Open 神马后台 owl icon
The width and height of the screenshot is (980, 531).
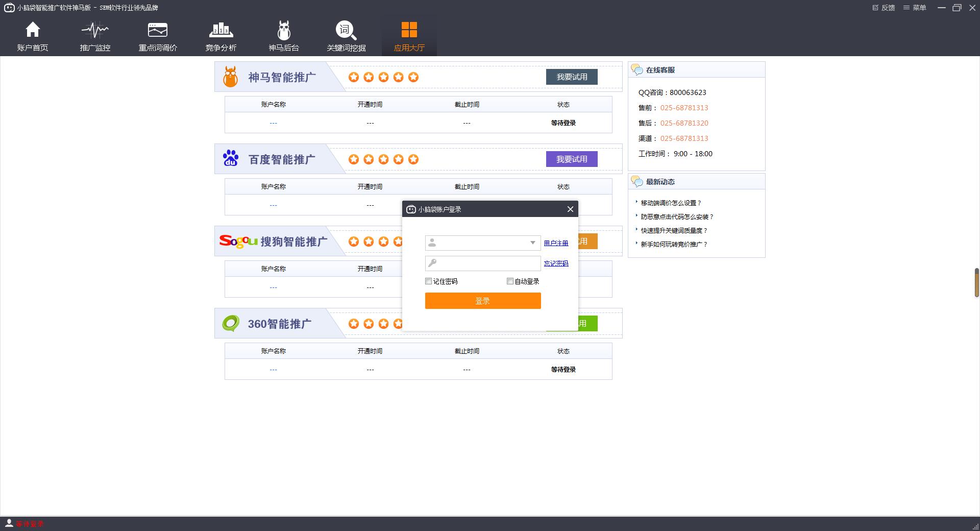[x=284, y=30]
